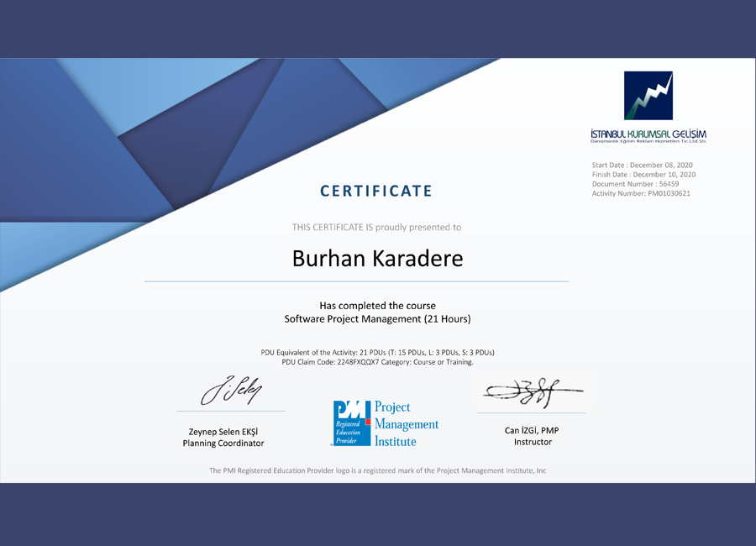Viewport: 756px width, 546px height.
Task: Click the Activity Number PM01030621 text
Action: pos(641,194)
